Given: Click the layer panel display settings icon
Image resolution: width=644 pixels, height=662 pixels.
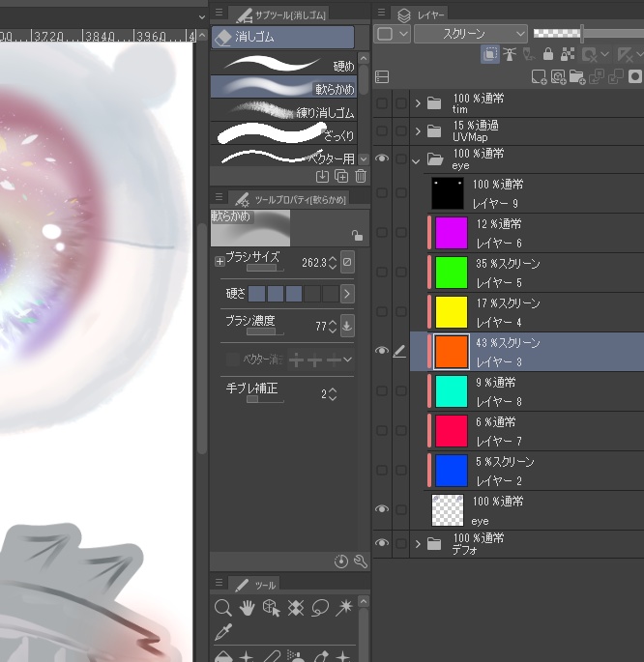Looking at the screenshot, I should tap(382, 77).
